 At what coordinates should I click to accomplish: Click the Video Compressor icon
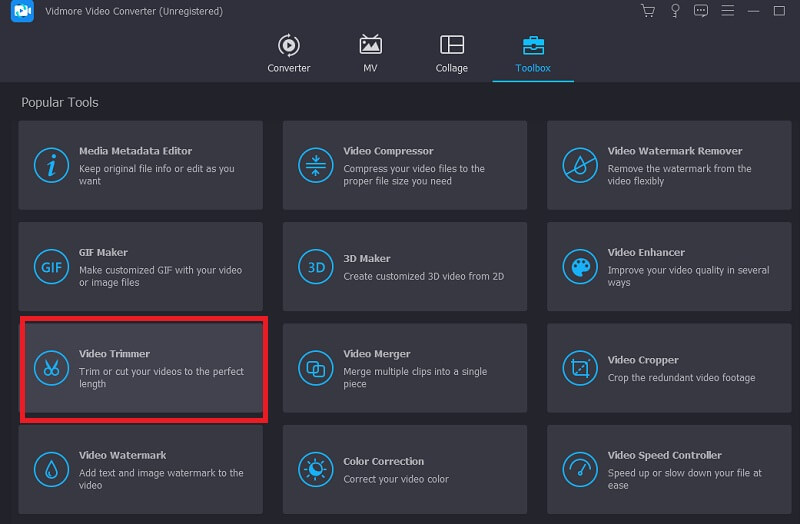pyautogui.click(x=315, y=166)
